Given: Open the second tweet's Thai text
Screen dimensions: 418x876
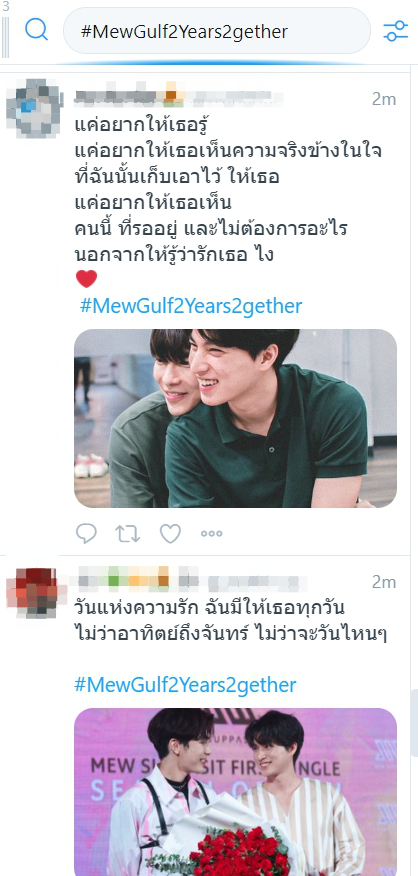Looking at the screenshot, I should click(230, 620).
